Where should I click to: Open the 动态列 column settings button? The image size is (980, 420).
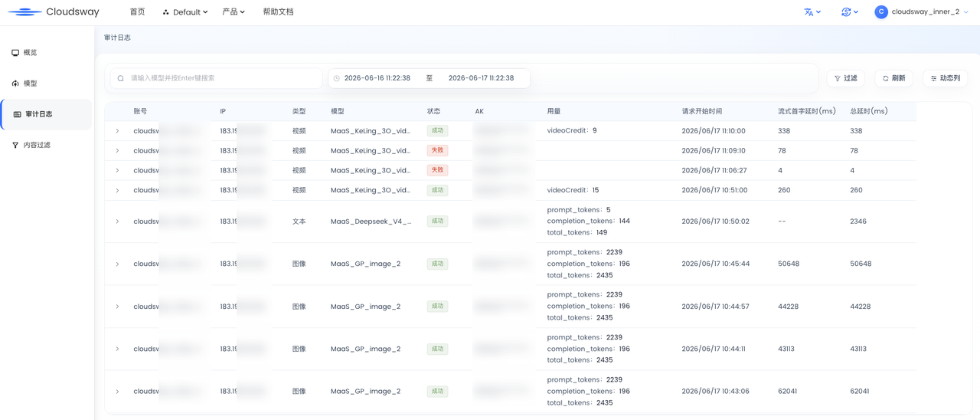946,78
